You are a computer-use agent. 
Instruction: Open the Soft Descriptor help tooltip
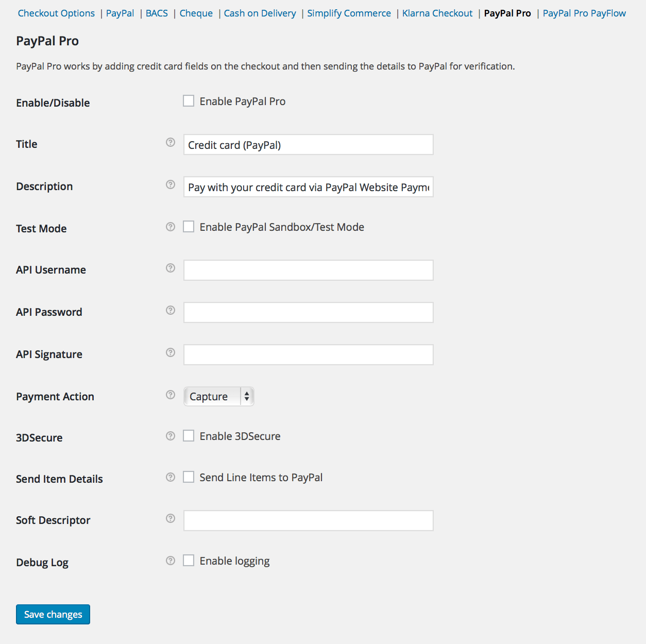point(170,518)
